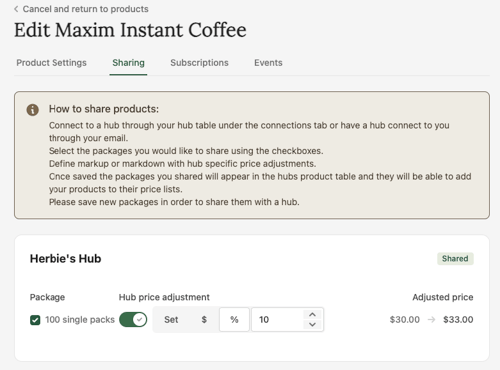Click the adjustment value field showing 10

click(278, 320)
